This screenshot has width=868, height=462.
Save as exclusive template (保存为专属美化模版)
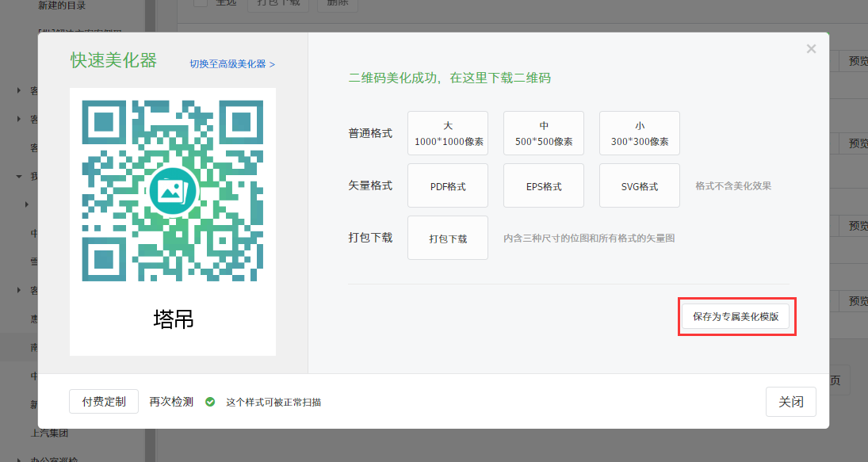tap(736, 316)
